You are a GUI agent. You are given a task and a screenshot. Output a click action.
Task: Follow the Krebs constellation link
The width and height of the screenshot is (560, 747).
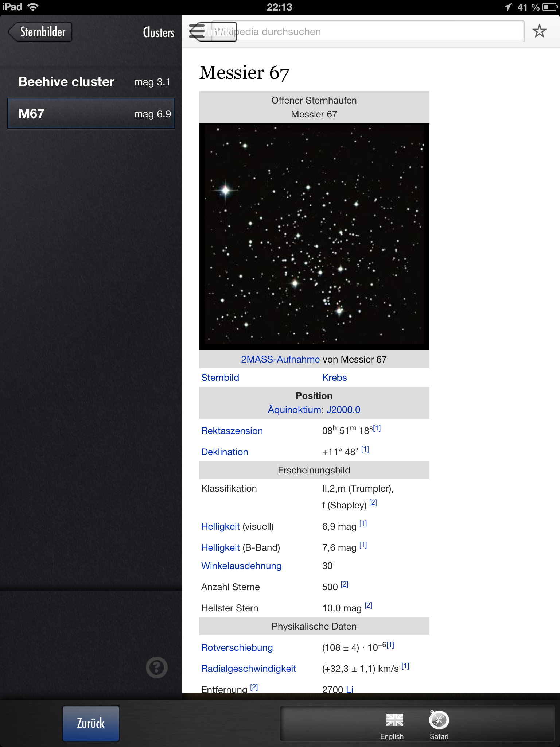pyautogui.click(x=334, y=378)
